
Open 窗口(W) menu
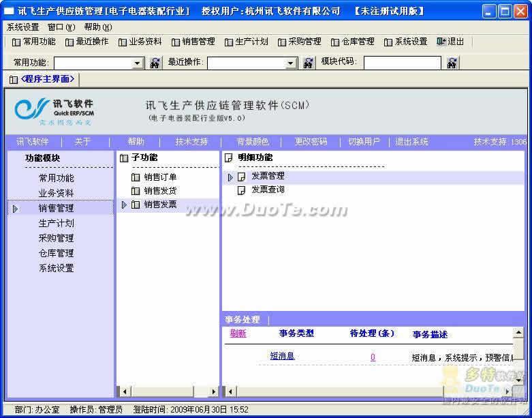point(61,27)
